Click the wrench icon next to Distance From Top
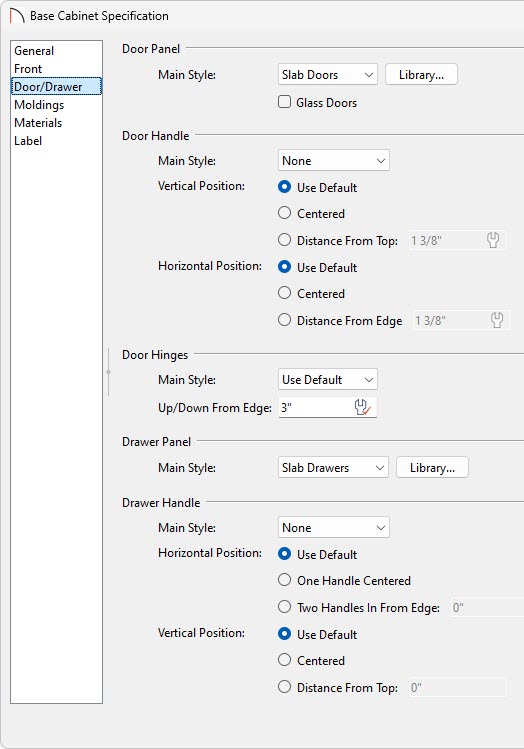Image resolution: width=524 pixels, height=749 pixels. point(493,240)
